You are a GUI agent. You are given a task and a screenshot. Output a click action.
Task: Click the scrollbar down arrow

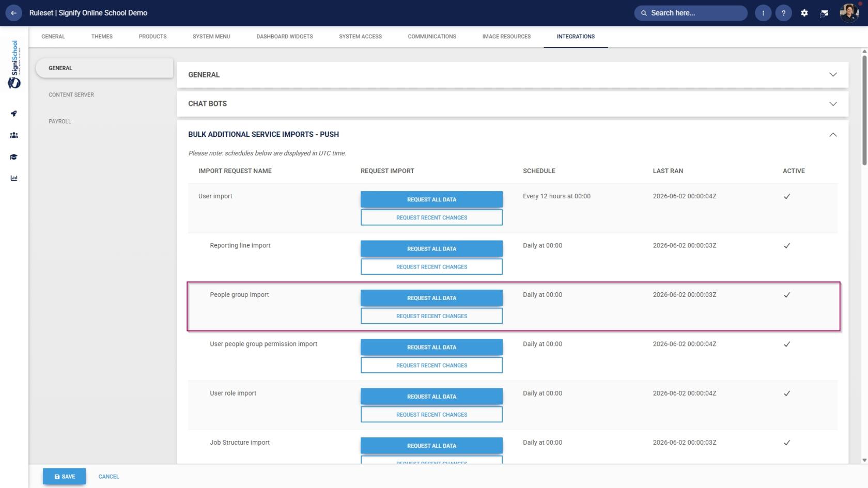click(x=864, y=460)
